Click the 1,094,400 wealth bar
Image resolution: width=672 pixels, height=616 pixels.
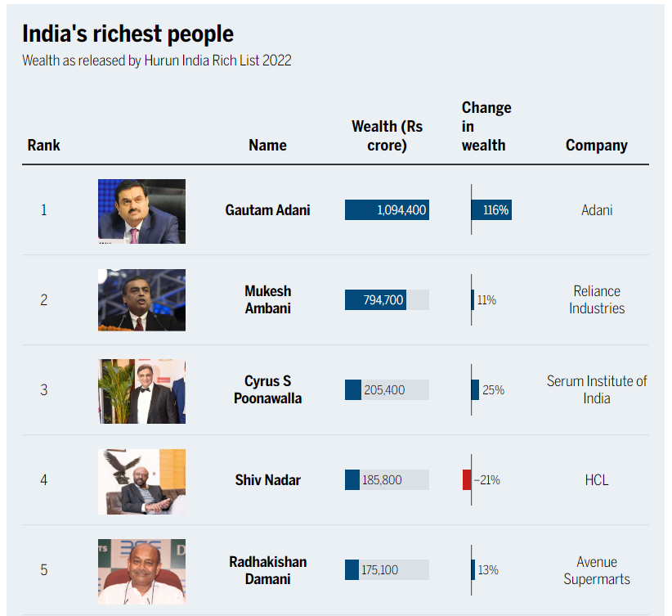pos(387,209)
